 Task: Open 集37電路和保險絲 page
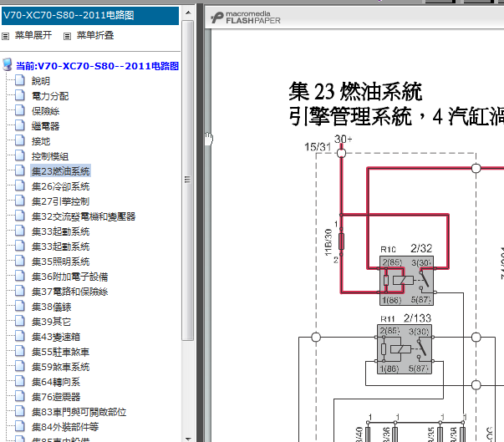pos(69,292)
